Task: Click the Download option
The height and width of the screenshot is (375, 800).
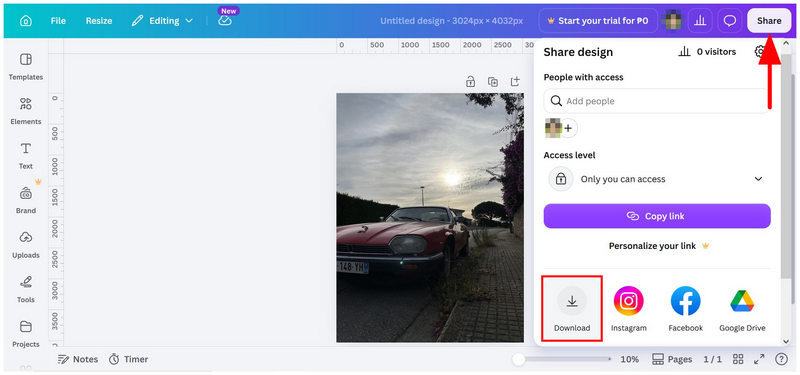Action: [x=572, y=309]
